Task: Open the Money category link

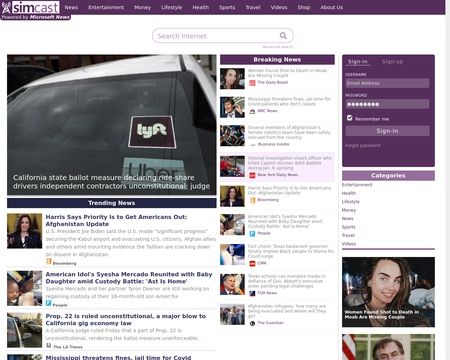Action: pos(349,210)
